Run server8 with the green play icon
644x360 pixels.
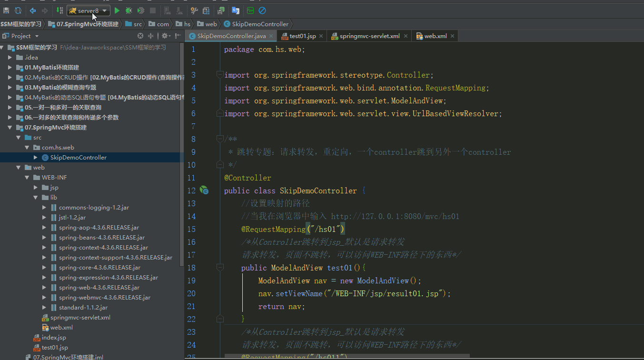click(117, 10)
